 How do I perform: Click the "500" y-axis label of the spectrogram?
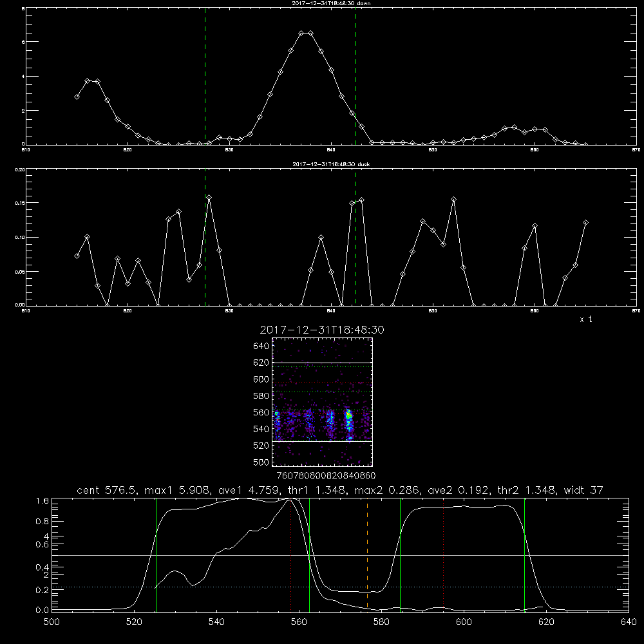pyautogui.click(x=261, y=462)
